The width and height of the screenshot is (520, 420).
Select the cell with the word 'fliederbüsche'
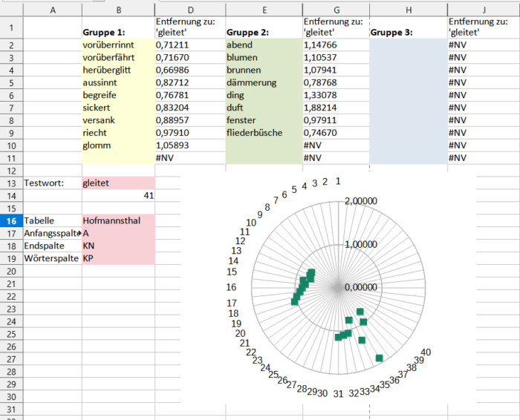point(263,133)
